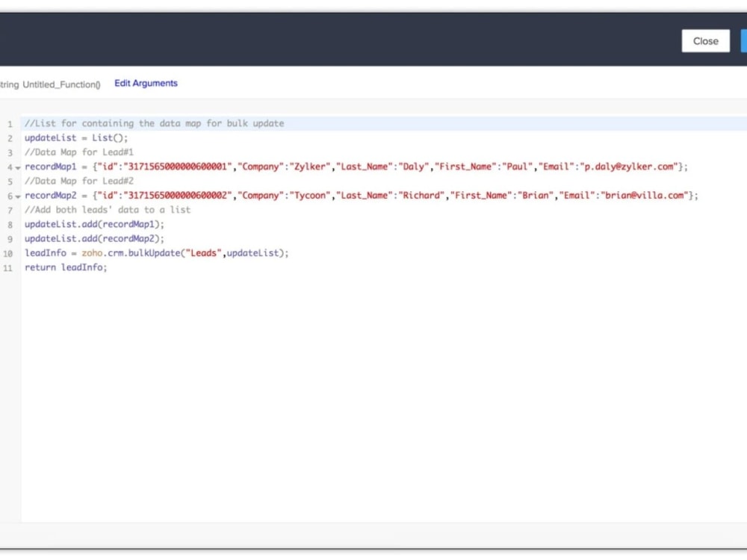Select line number 1 in the gutter
This screenshot has width=747, height=560.
coord(10,123)
